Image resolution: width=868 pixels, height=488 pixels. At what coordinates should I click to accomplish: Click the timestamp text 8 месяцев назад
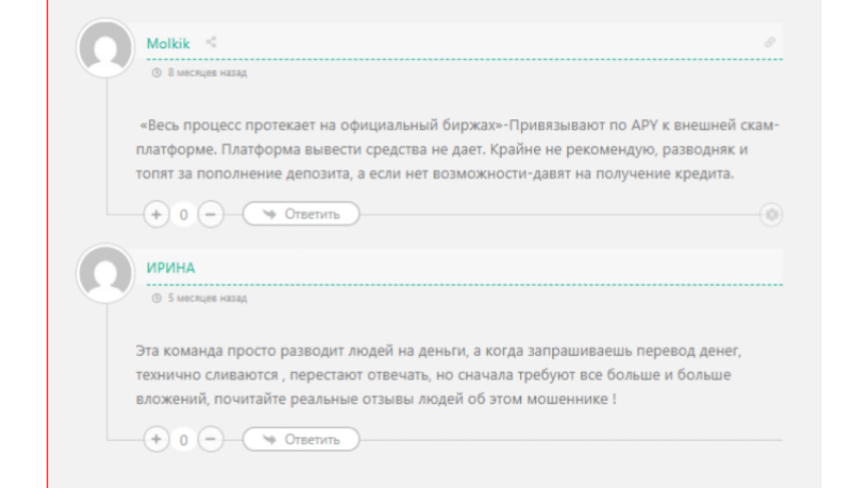[x=206, y=72]
